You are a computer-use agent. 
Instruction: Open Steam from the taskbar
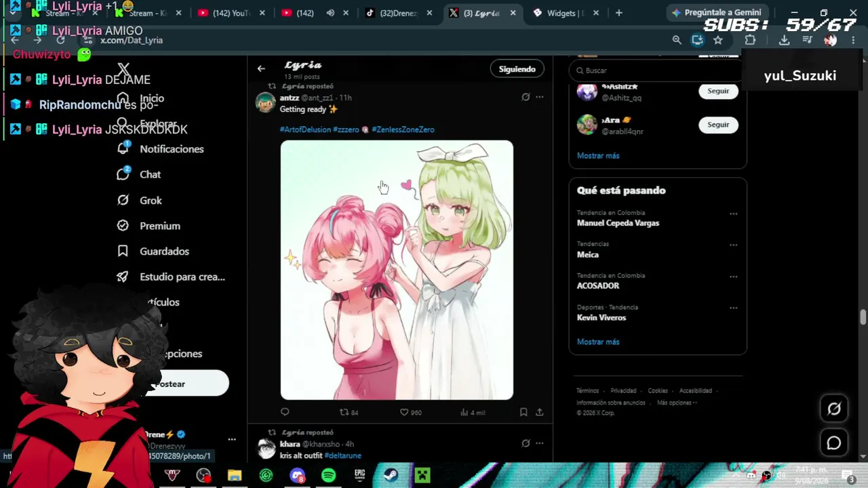[x=391, y=476]
